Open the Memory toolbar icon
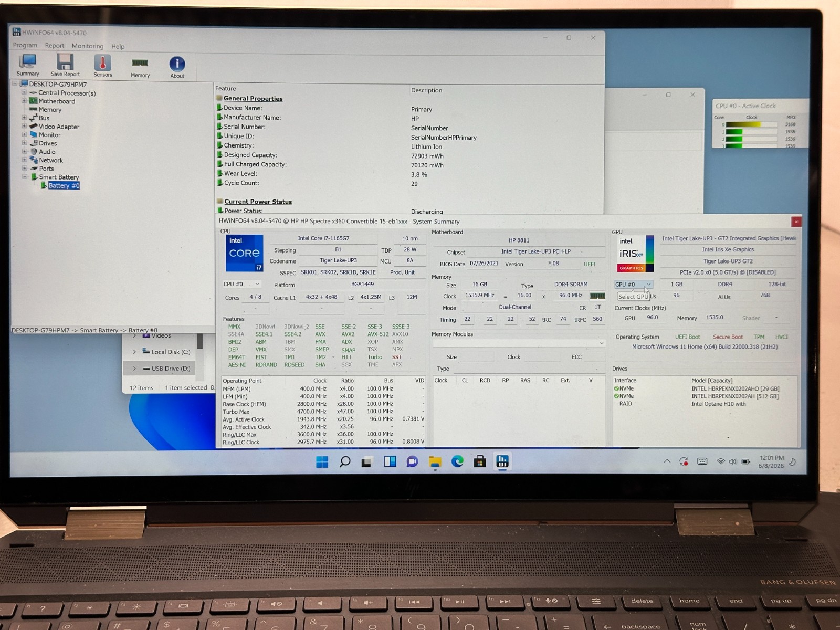840x630 pixels. click(x=140, y=67)
